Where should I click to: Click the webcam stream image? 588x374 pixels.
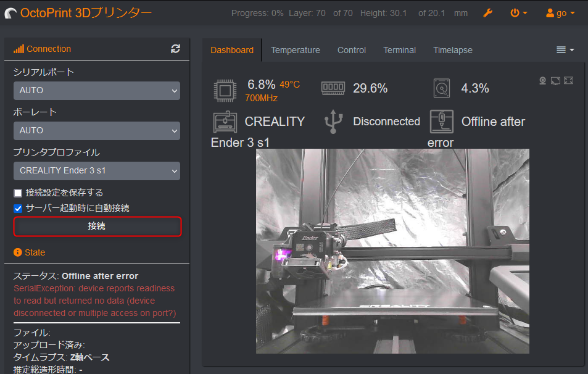pyautogui.click(x=392, y=251)
